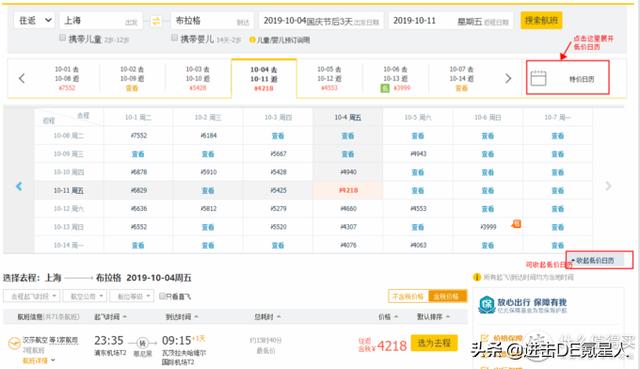Open 舱位等级 filter dropdown
Viewport: 640px width, 369px height.
(132, 296)
